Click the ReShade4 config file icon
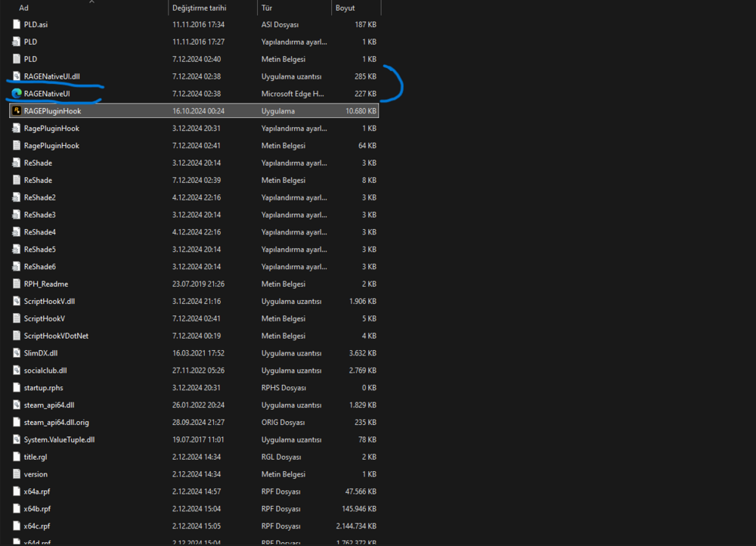Image resolution: width=756 pixels, height=546 pixels. click(x=17, y=232)
